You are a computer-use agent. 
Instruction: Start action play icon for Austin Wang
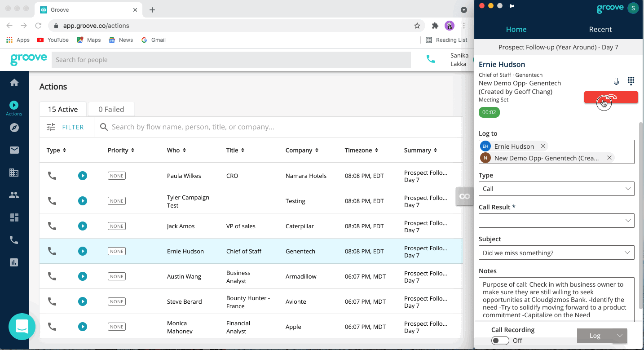[83, 276]
